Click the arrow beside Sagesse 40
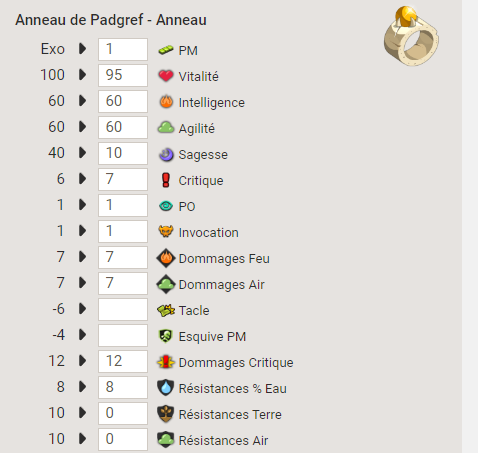Viewport: 478px width, 453px height. [82, 153]
